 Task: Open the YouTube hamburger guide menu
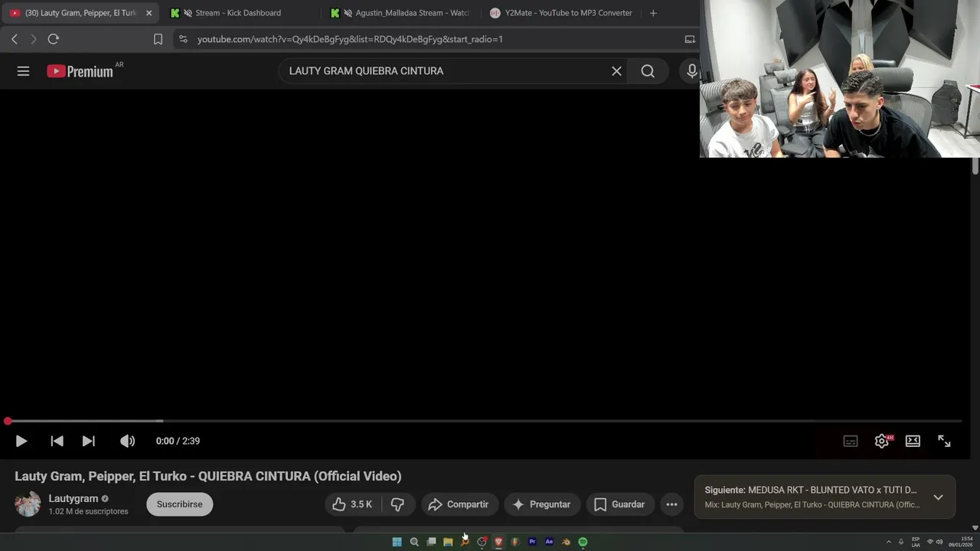coord(23,71)
